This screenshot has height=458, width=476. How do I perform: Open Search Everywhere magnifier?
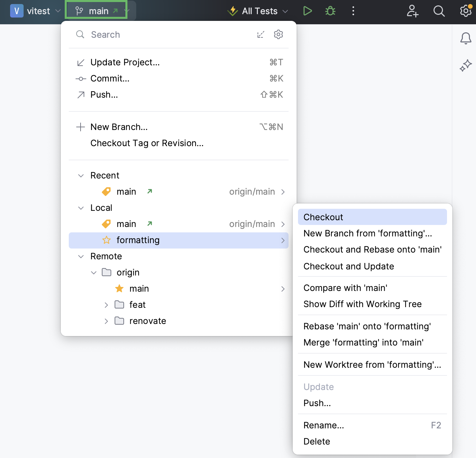click(x=439, y=11)
